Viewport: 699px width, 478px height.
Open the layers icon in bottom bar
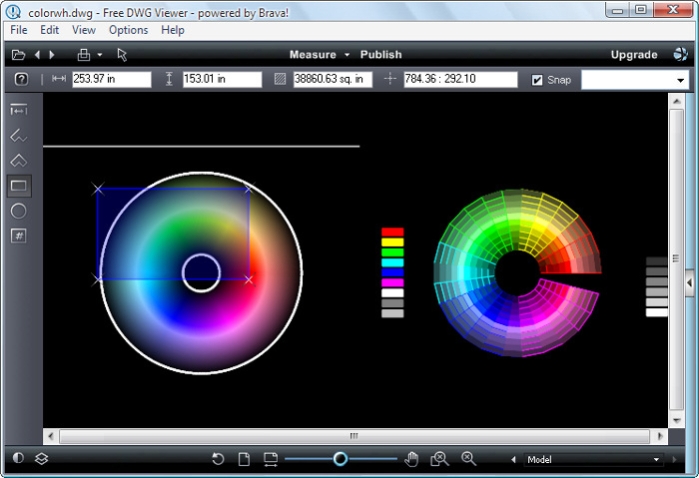click(41, 458)
